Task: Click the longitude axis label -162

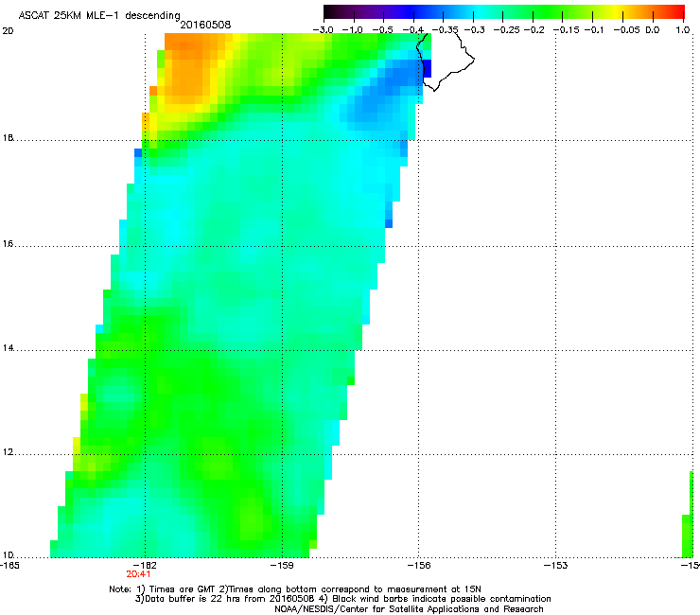Action: [x=145, y=566]
